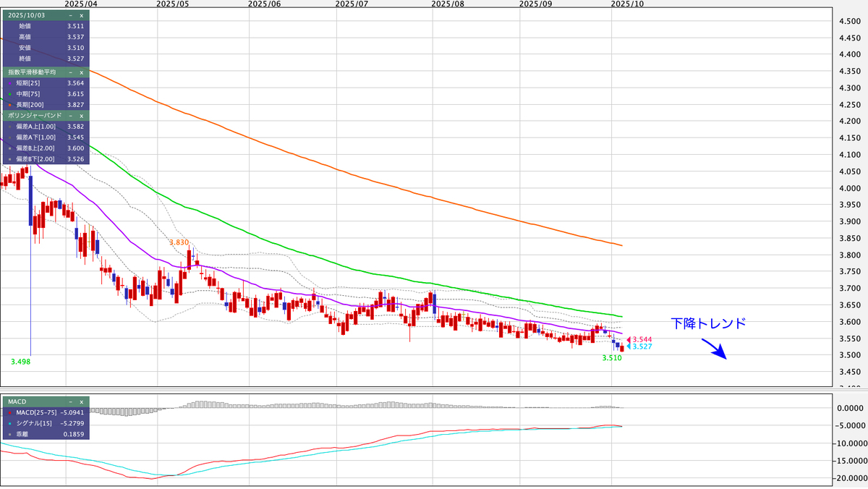The width and height of the screenshot is (868, 489).
Task: Click the cyan シグナル[15] color marker
Action: click(x=9, y=423)
